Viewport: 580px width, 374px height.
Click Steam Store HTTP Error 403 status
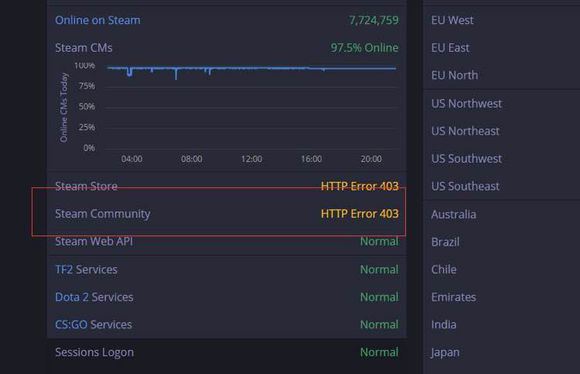360,186
